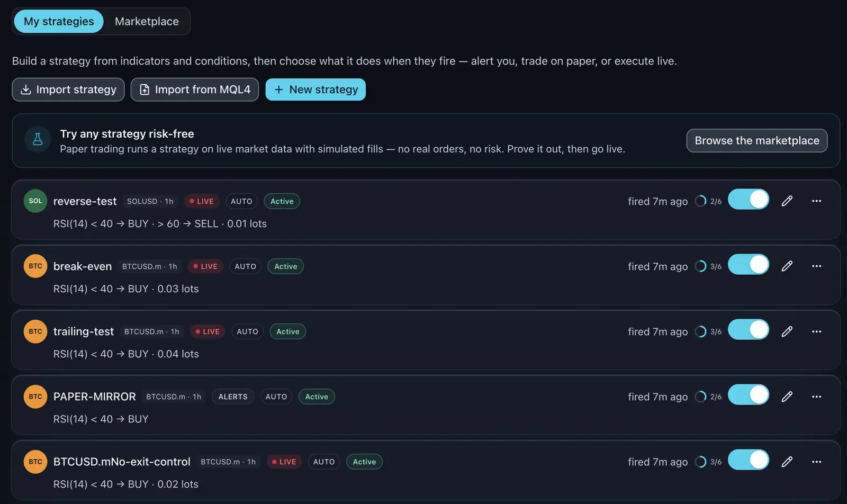This screenshot has height=504, width=847.
Task: Click 'RSI(14) < 40 → BUY · 0.03 lots' text
Action: tap(126, 289)
